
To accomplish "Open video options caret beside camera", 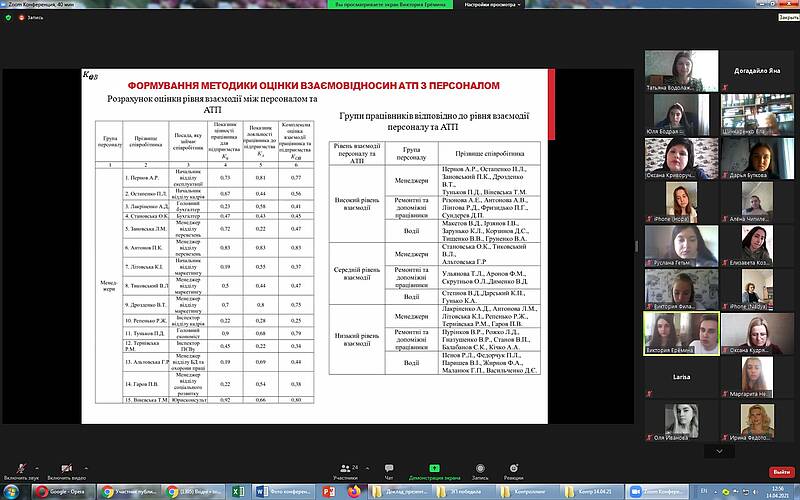I will click(86, 467).
